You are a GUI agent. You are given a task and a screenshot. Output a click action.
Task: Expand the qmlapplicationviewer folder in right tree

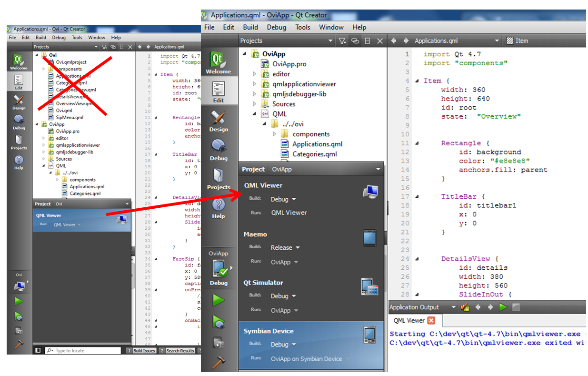point(254,84)
